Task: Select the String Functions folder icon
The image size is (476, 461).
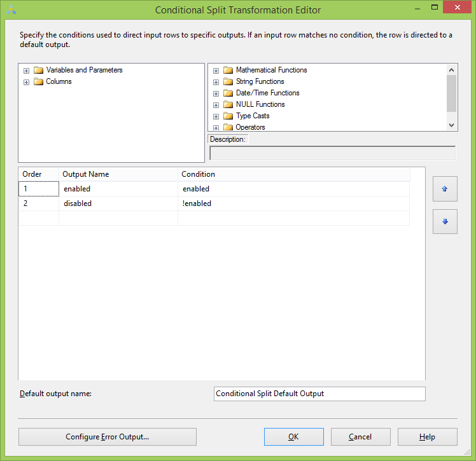Action: pos(228,82)
